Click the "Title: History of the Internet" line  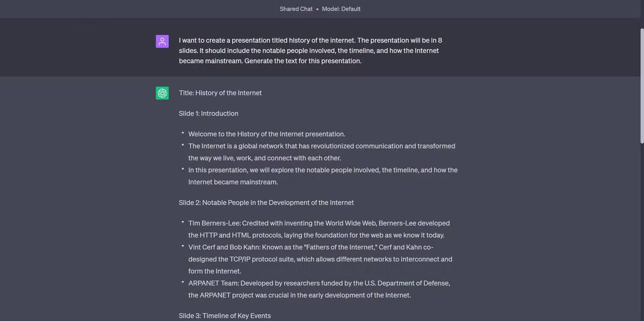coord(220,93)
